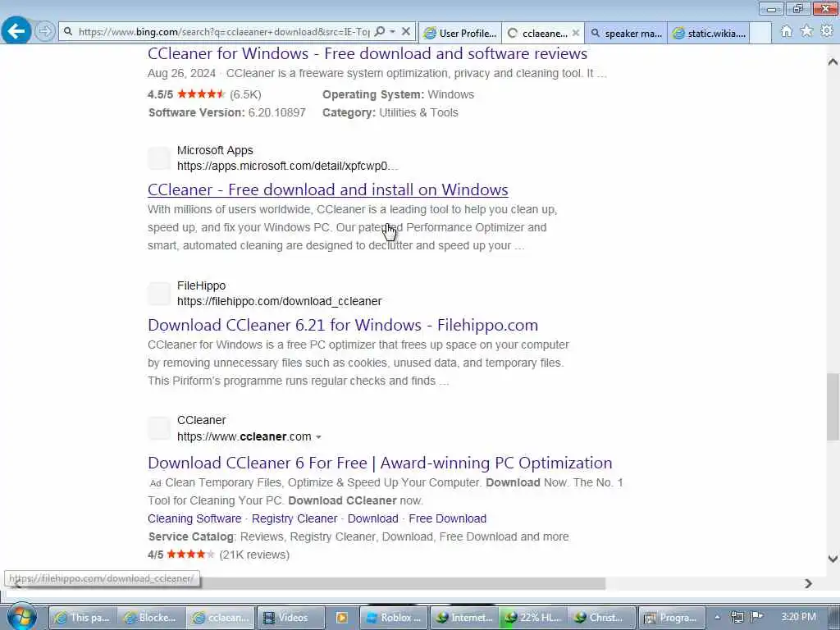Click the 3:20 PM clock
The width and height of the screenshot is (840, 630).
pos(798,617)
